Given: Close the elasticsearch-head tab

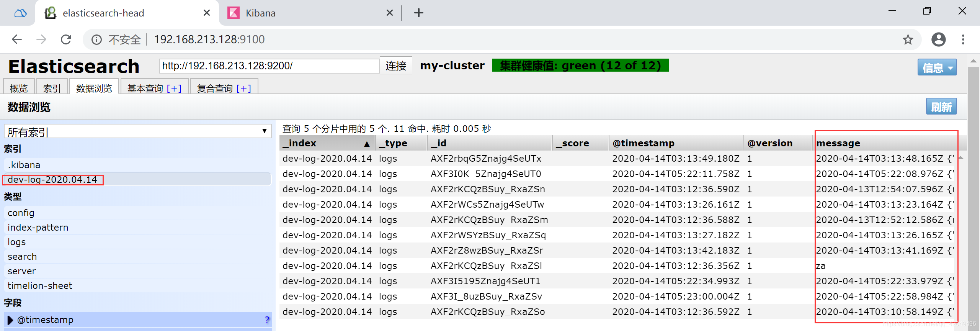Looking at the screenshot, I should pyautogui.click(x=207, y=13).
